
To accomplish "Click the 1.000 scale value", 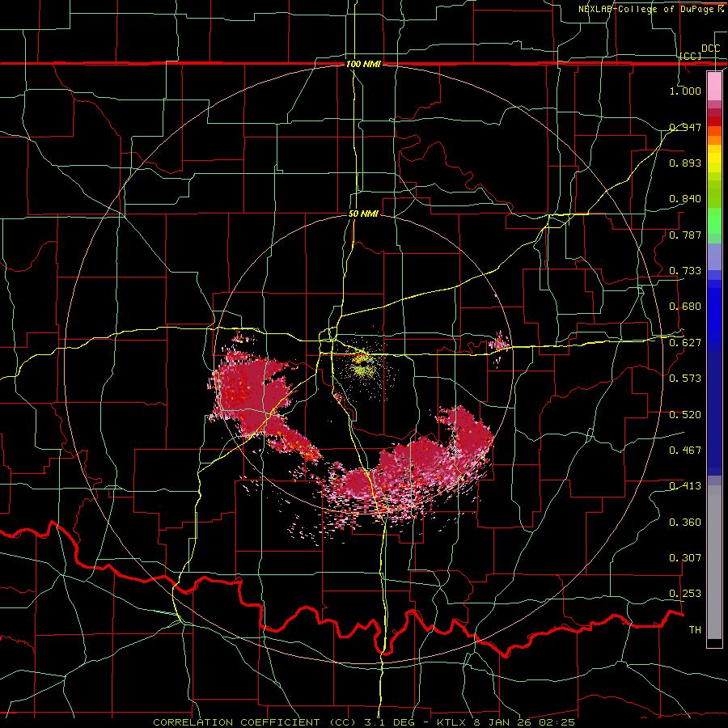I will [685, 91].
